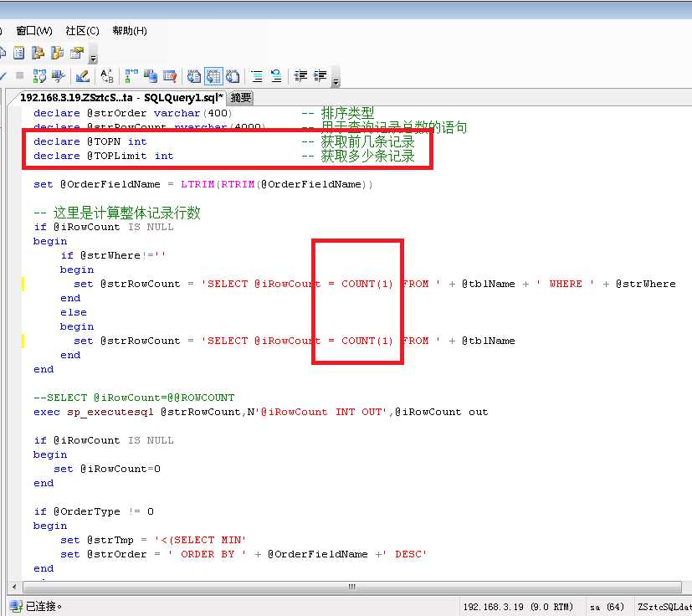Click the 'exec sp_executesql' line
692x616 pixels.
click(x=261, y=413)
